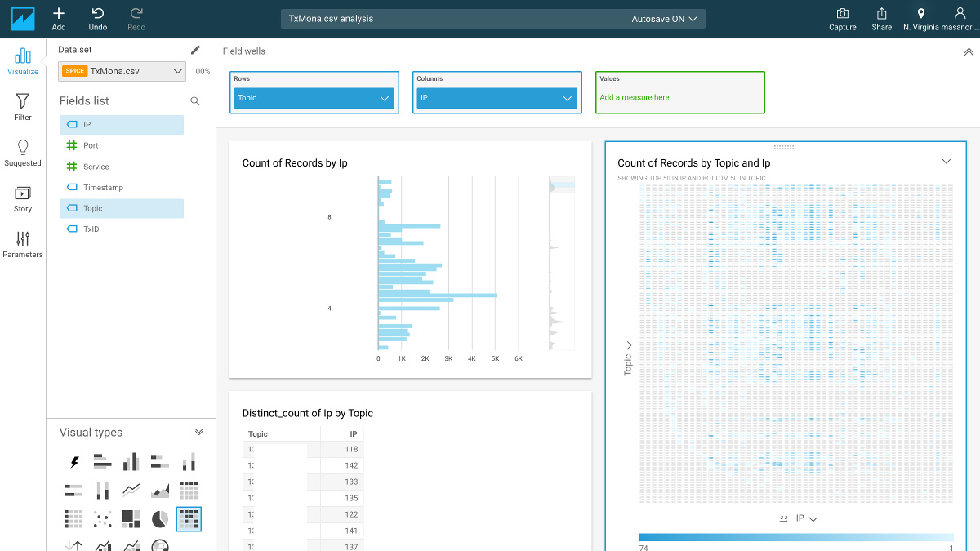Choose the pie chart visual type
Viewport: 980px width, 551px height.
[160, 518]
